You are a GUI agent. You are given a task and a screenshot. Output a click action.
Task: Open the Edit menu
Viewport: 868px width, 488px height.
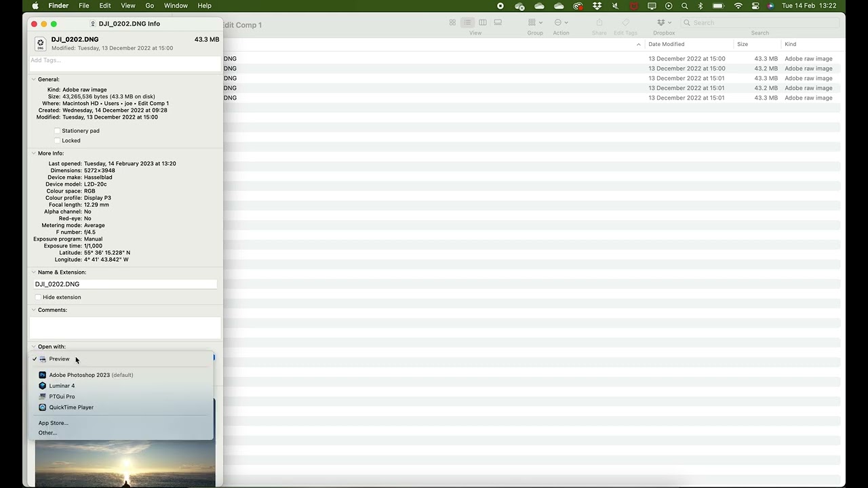[x=105, y=5]
